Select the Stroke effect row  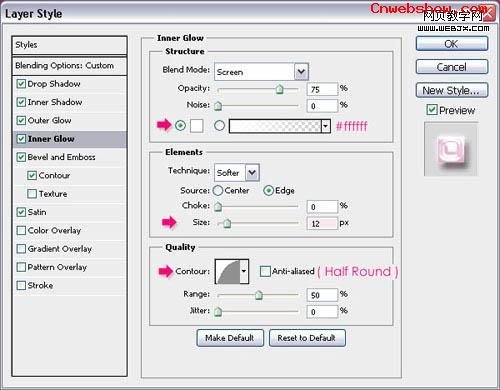70,285
